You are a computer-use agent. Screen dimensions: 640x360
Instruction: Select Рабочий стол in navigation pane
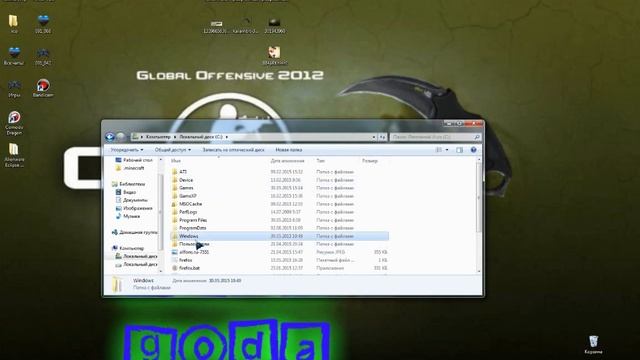tap(134, 160)
